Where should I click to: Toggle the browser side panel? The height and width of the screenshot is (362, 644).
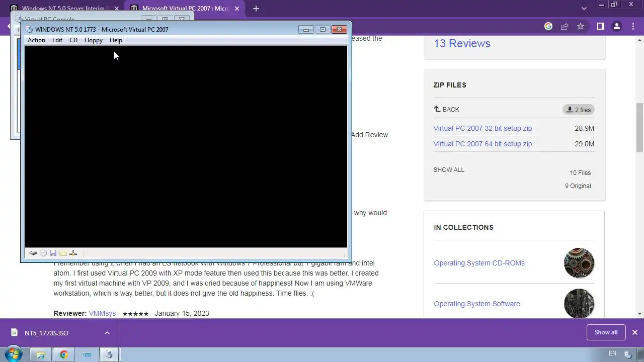[x=600, y=26]
